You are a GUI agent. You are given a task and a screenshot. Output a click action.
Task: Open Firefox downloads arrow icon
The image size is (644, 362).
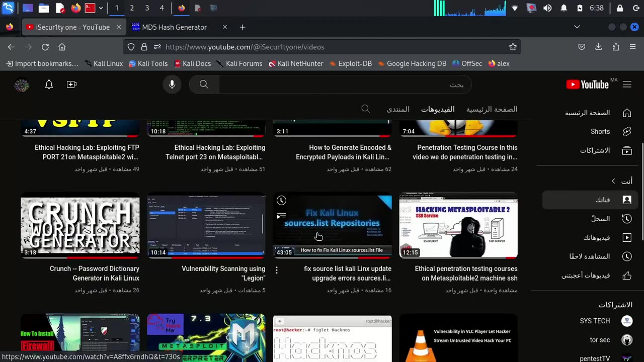pos(598,47)
